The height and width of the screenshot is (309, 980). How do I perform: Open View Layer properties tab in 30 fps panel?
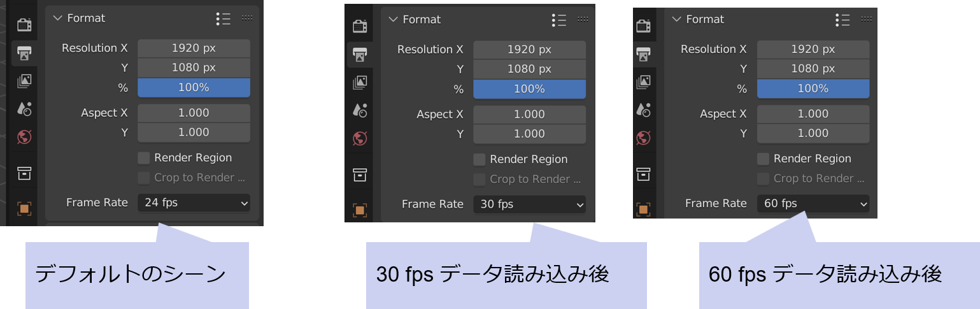click(360, 82)
